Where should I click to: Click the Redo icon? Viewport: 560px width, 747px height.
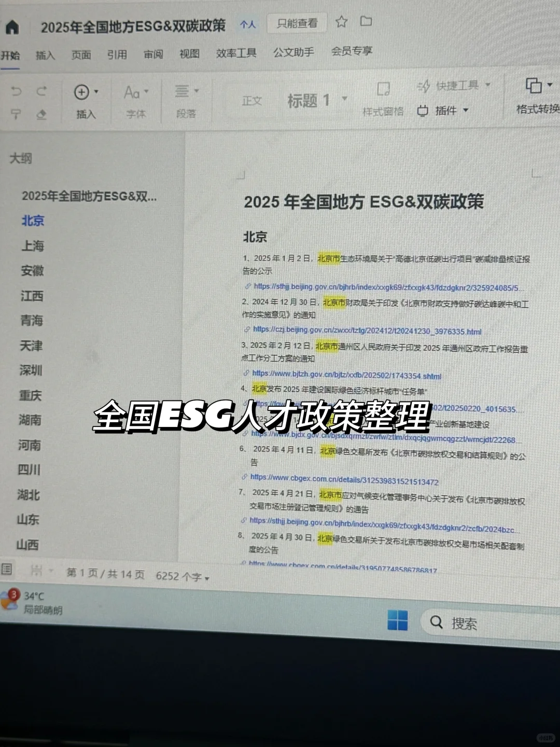click(41, 91)
